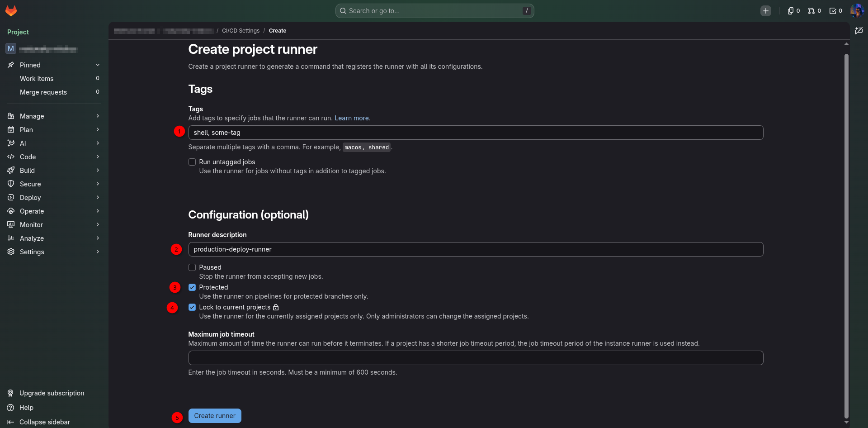Image resolution: width=868 pixels, height=428 pixels.
Task: Expand the Secure menu chevron
Action: tap(98, 184)
